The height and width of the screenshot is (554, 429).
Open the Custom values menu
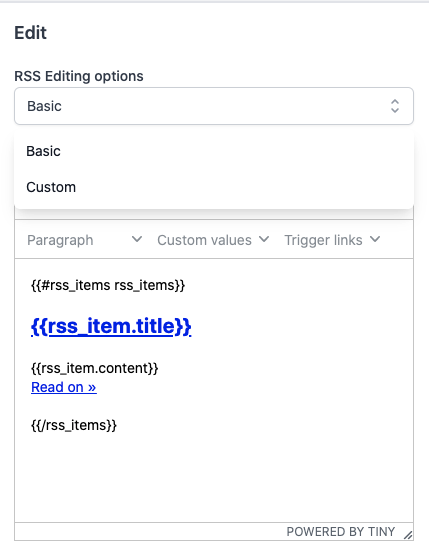click(x=213, y=240)
